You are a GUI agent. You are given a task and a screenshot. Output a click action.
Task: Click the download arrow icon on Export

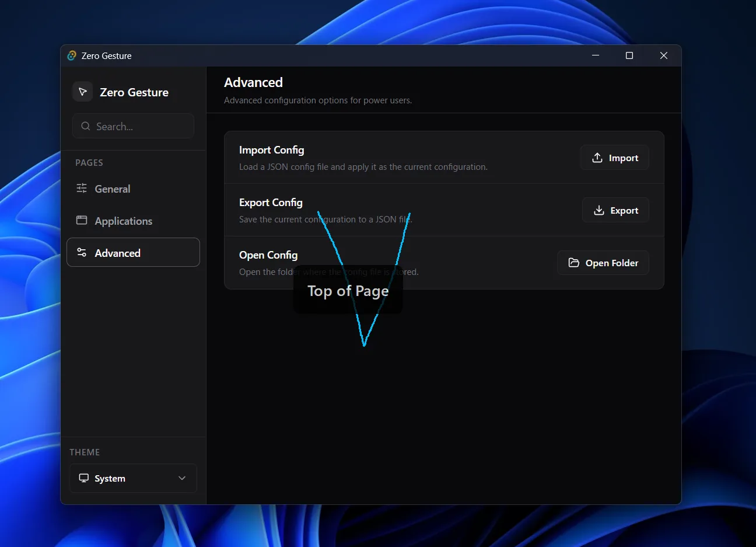(599, 210)
